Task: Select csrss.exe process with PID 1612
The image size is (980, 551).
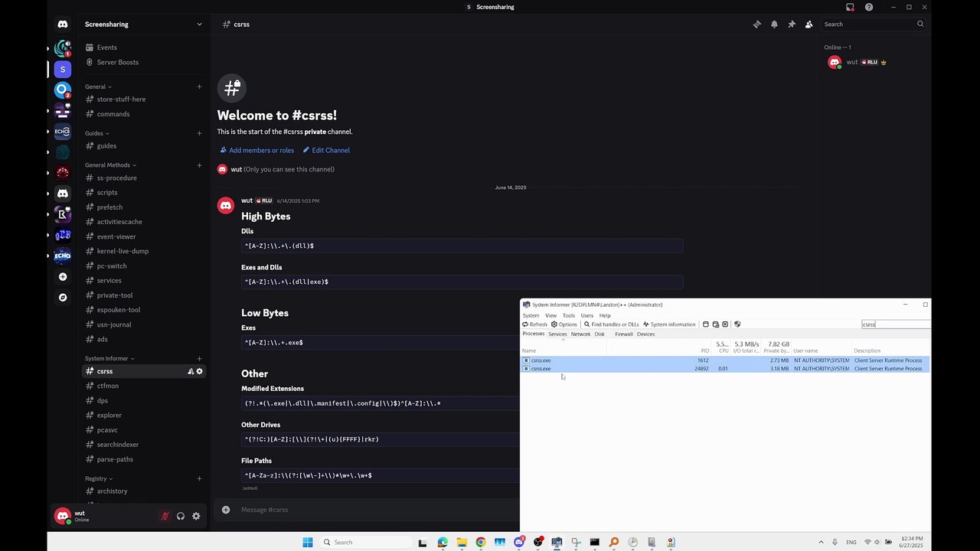Action: click(x=725, y=360)
